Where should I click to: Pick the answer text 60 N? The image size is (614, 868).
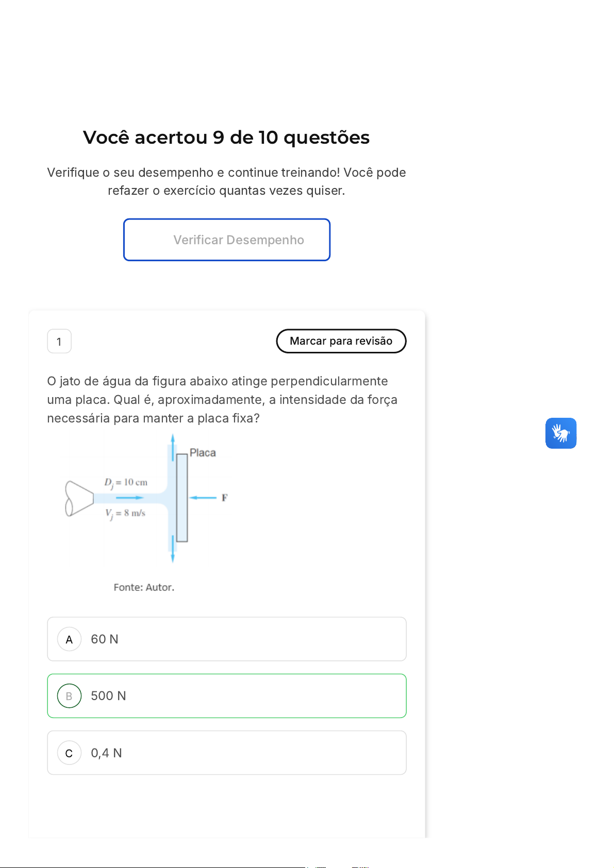(105, 639)
